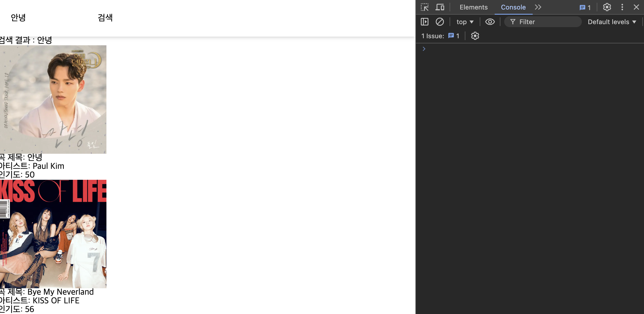
Task: Click the Paul Kim album cover
Action: 53,99
